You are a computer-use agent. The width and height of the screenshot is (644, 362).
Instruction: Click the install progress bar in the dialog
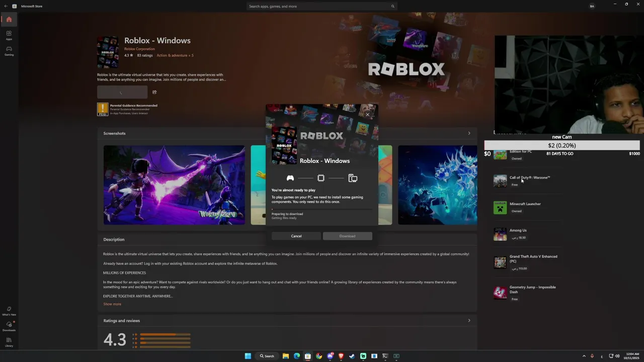click(x=322, y=209)
